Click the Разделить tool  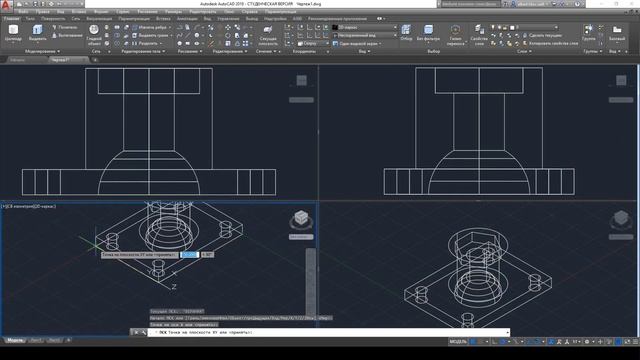click(147, 43)
